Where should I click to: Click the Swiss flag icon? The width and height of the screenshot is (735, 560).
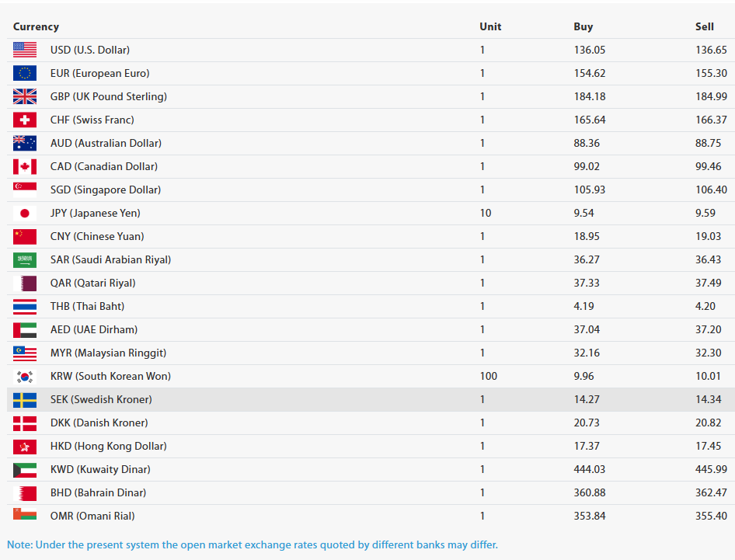[25, 120]
